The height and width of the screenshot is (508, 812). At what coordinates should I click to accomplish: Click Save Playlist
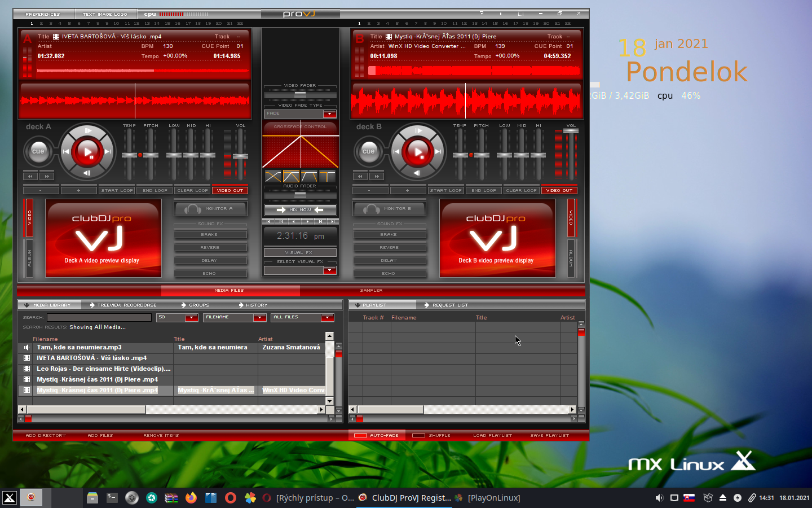[550, 435]
